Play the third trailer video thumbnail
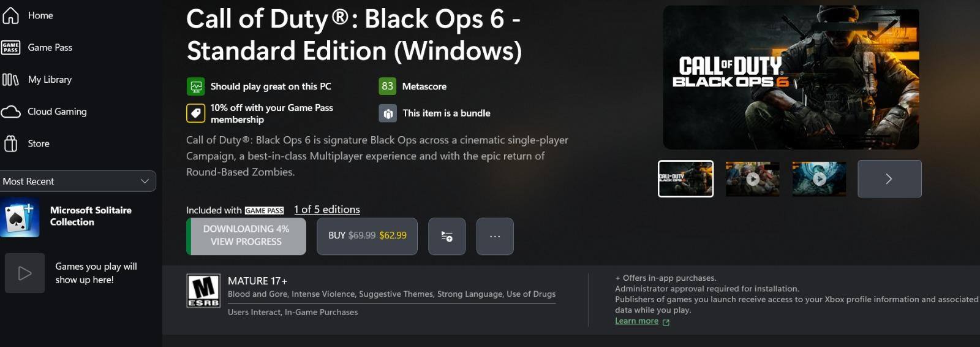980x347 pixels. point(819,179)
